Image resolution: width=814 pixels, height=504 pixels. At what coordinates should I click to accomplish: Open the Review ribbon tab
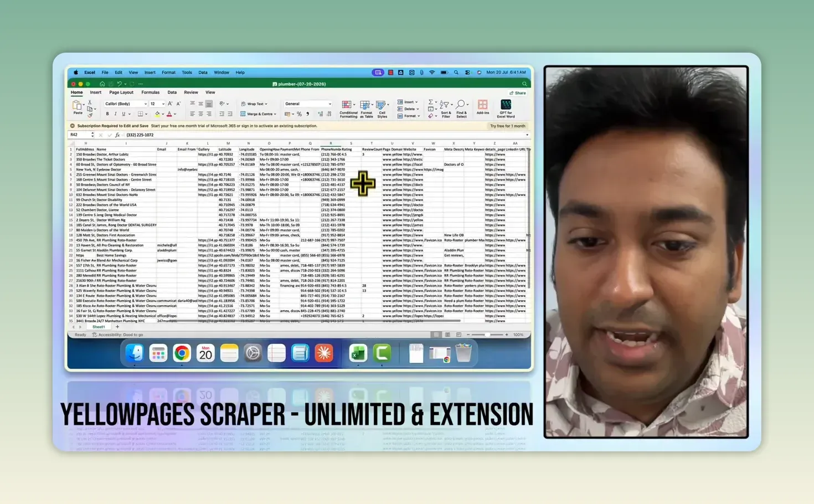click(x=191, y=92)
